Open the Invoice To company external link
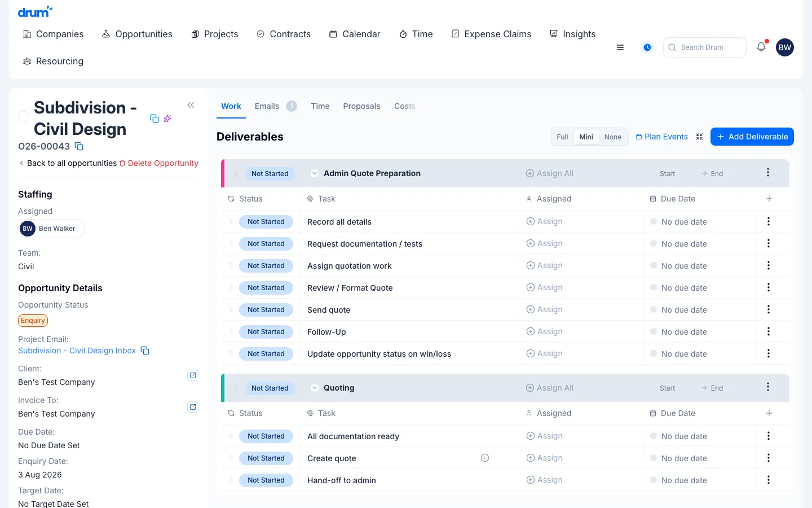Image resolution: width=812 pixels, height=508 pixels. (x=193, y=407)
